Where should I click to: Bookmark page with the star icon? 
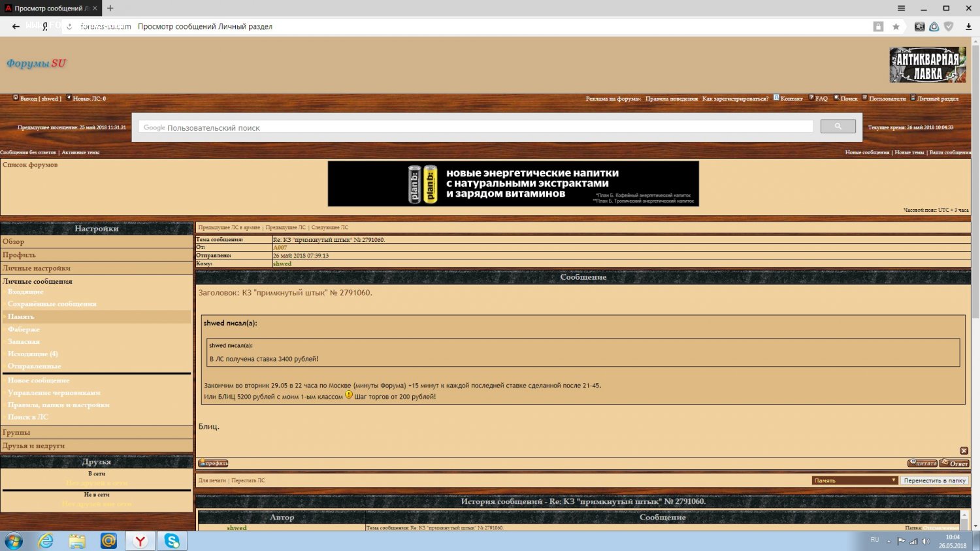click(896, 27)
